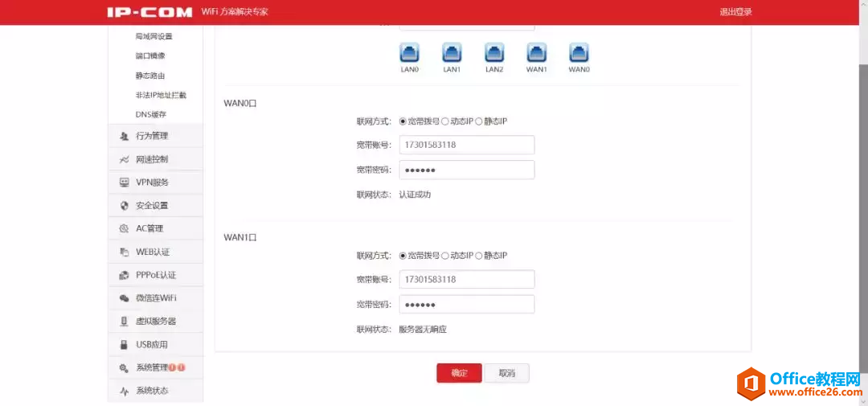The image size is (868, 406).
Task: Go to 局域网设置 submenu
Action: click(x=154, y=36)
